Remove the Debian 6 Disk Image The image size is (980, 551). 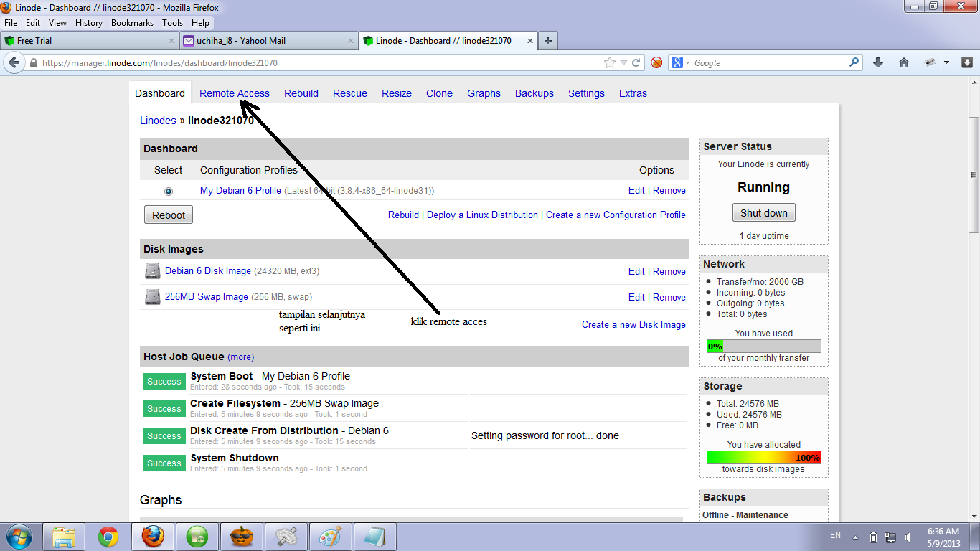click(x=669, y=271)
